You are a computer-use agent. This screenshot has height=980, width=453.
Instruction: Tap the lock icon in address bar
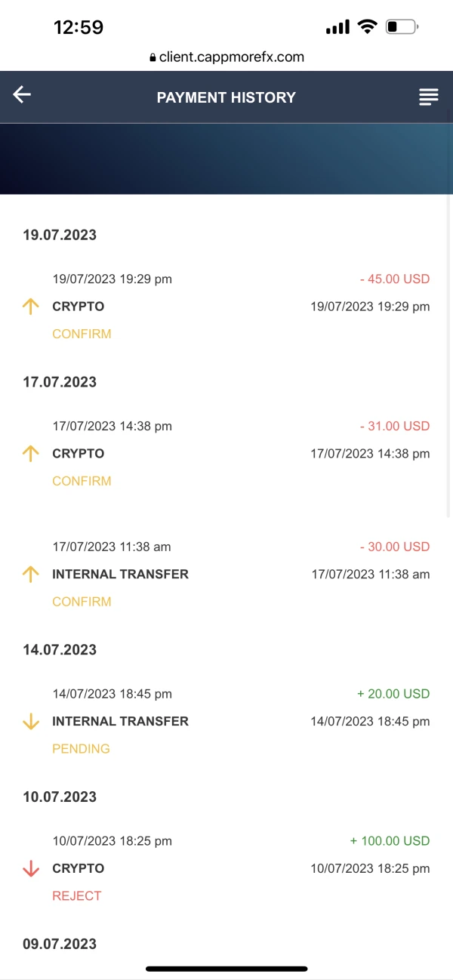[153, 57]
